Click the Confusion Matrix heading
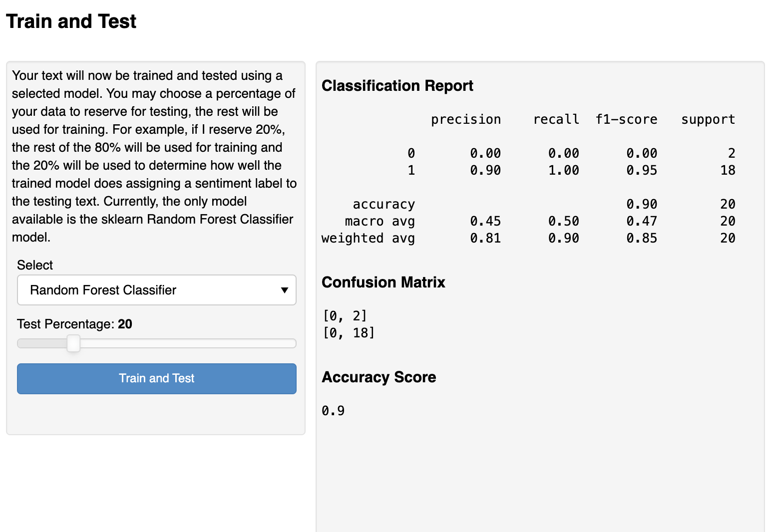 383,282
